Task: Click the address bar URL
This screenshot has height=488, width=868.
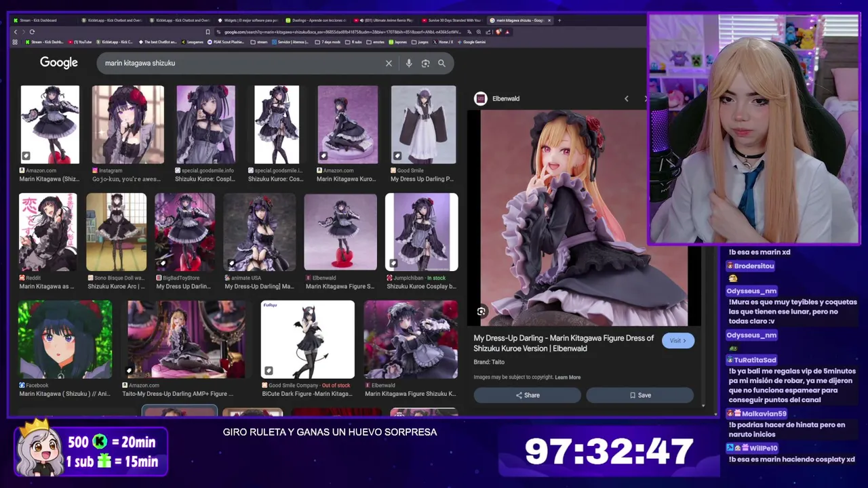Action: pyautogui.click(x=342, y=32)
